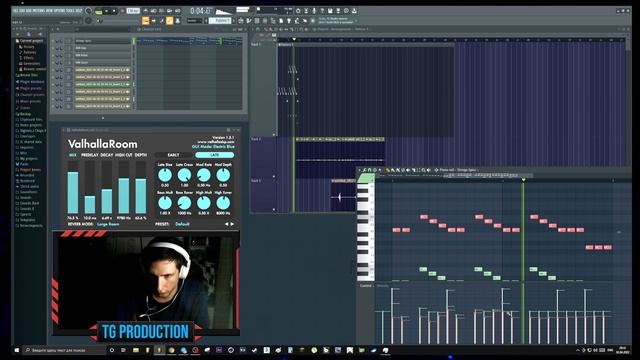This screenshot has width=640, height=360.
Task: Switch ValhallaRoom to the LATE tab
Action: click(x=215, y=155)
